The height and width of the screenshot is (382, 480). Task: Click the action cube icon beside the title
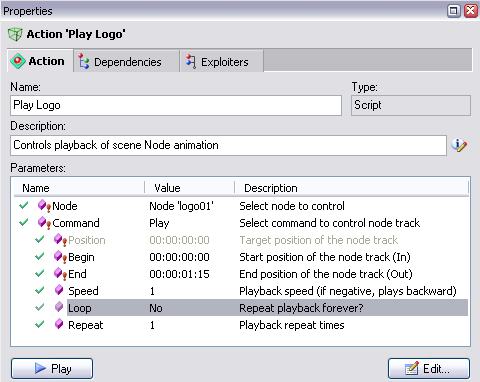(x=15, y=34)
